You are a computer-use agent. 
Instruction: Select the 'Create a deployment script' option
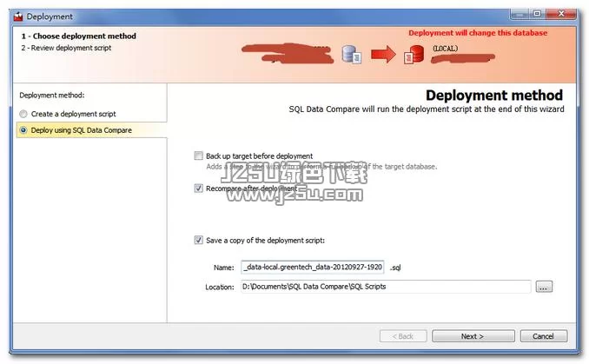click(23, 114)
